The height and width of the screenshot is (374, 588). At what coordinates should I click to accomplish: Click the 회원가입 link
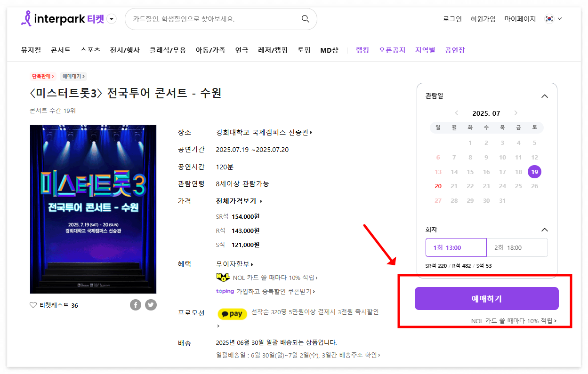(x=483, y=19)
